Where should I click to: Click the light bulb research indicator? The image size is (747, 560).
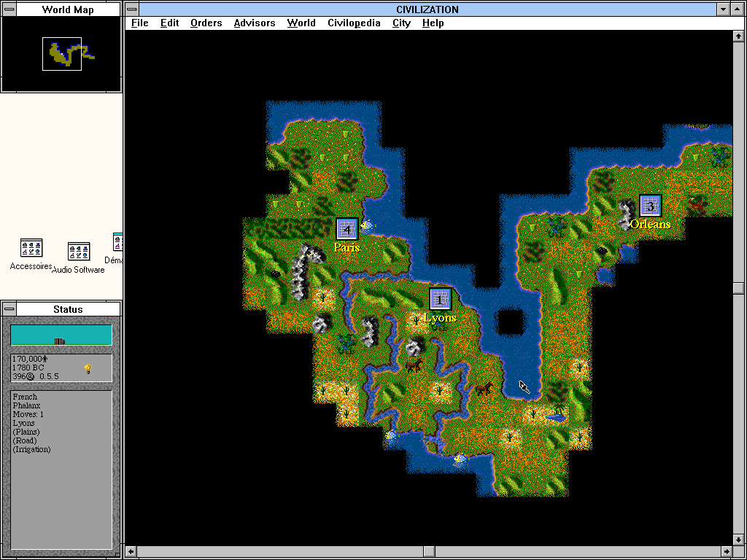(x=88, y=368)
